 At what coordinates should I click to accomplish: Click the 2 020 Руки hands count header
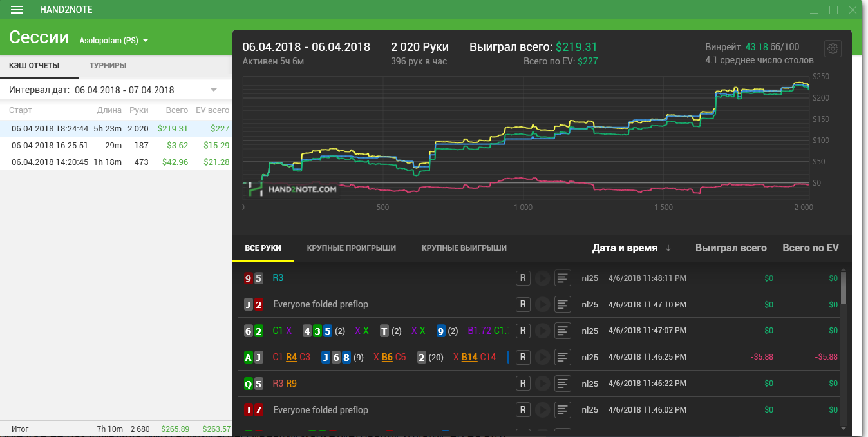coord(420,47)
